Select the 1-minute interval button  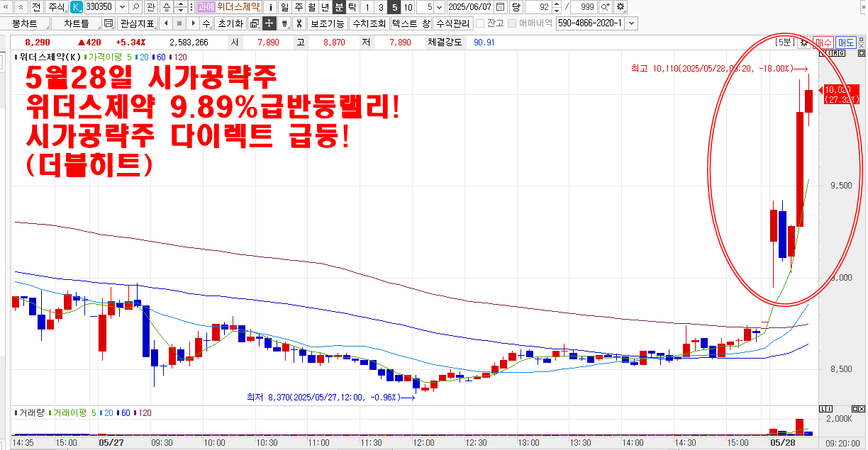click(367, 7)
